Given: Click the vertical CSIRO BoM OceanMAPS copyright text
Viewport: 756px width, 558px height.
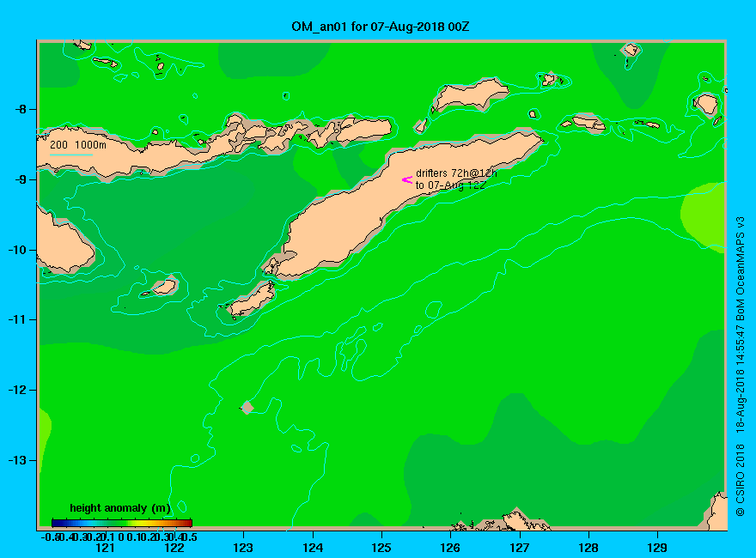Looking at the screenshot, I should tap(740, 367).
